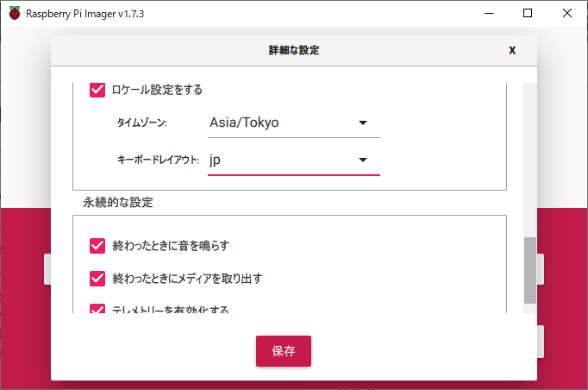Image resolution: width=588 pixels, height=390 pixels.
Task: Close the 詳細な設定 dialog with X
Action: click(x=512, y=50)
